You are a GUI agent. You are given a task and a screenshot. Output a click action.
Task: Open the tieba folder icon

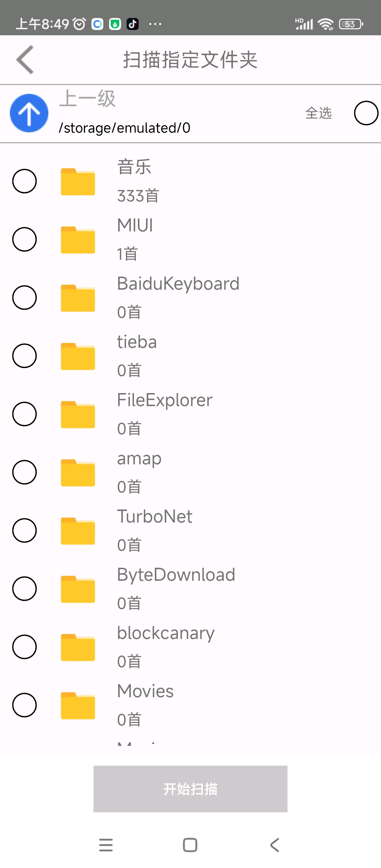point(78,356)
